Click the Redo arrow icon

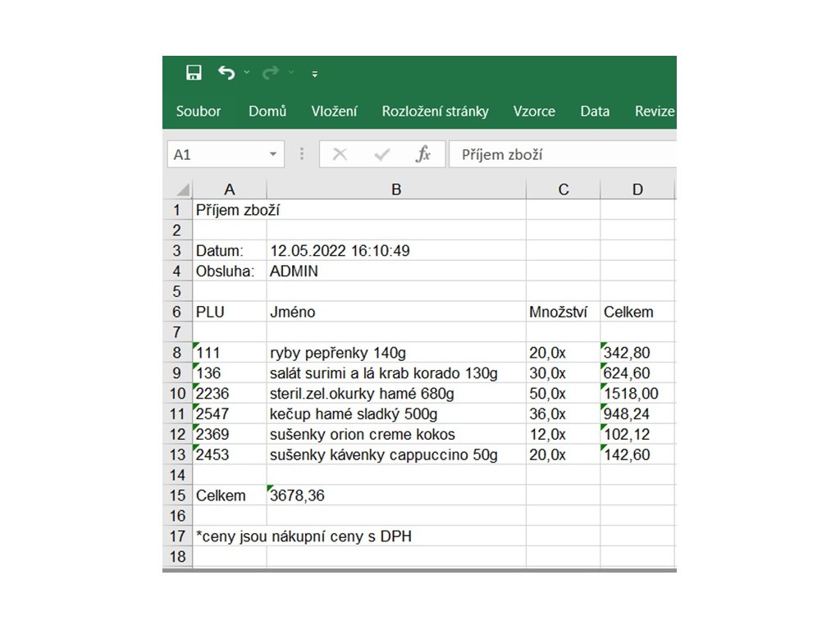(270, 74)
